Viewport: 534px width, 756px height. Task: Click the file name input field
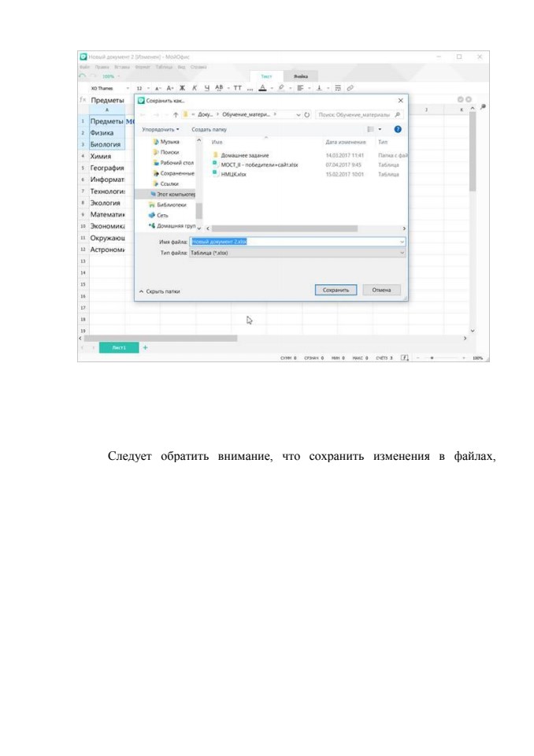click(298, 242)
